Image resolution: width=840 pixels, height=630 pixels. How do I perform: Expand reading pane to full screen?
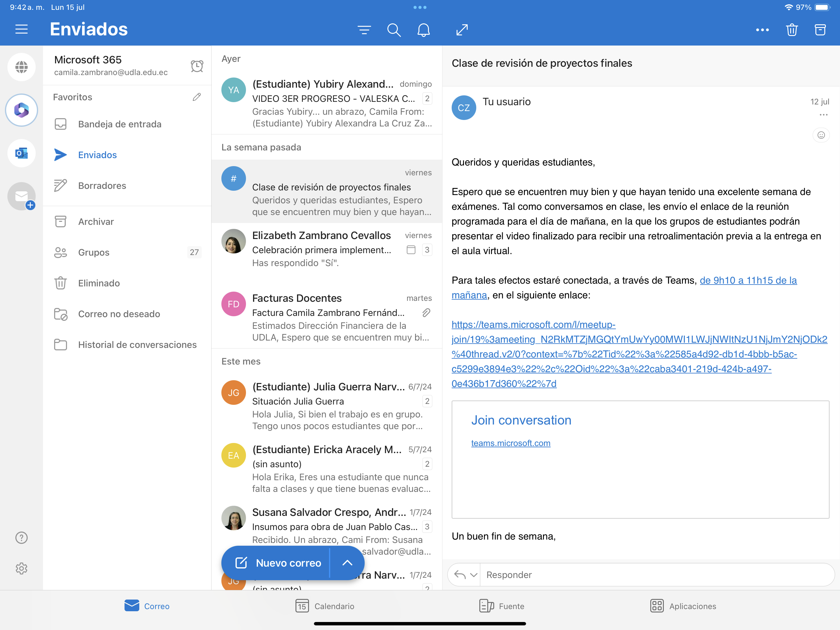point(462,30)
